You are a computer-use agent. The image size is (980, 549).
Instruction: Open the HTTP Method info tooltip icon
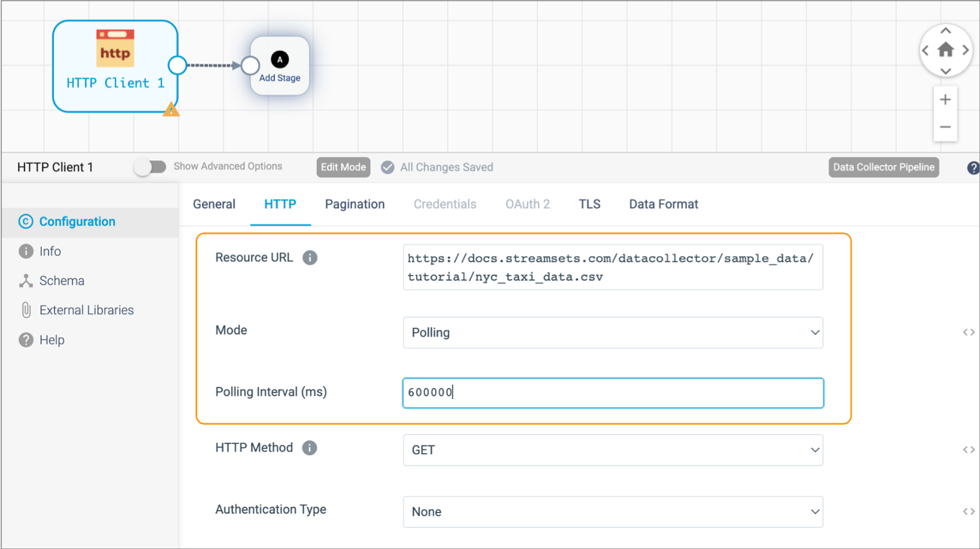(x=308, y=448)
